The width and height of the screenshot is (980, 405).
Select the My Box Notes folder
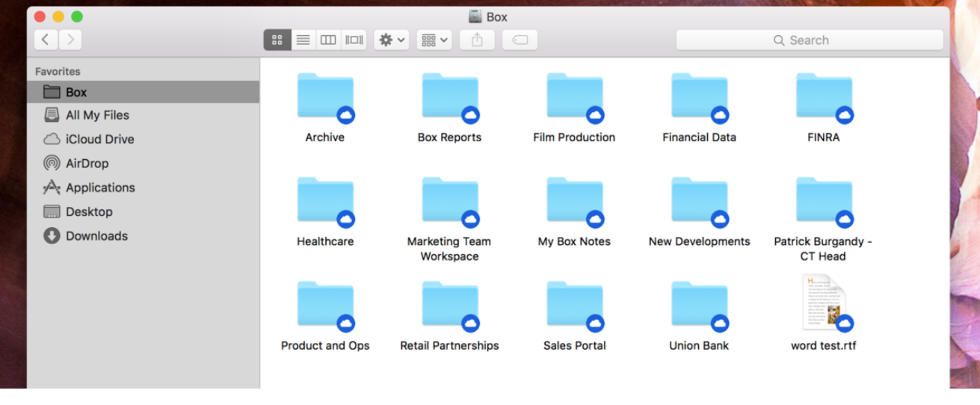[574, 200]
